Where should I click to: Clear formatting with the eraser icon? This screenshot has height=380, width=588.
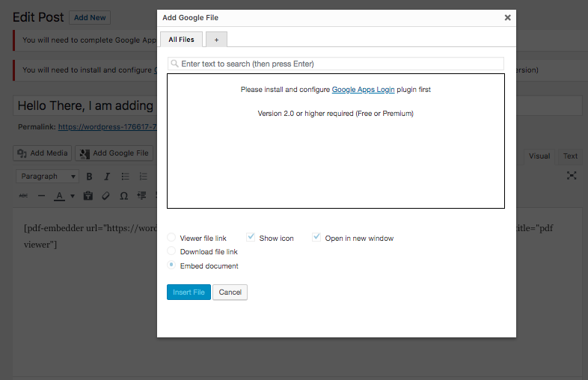click(x=105, y=195)
